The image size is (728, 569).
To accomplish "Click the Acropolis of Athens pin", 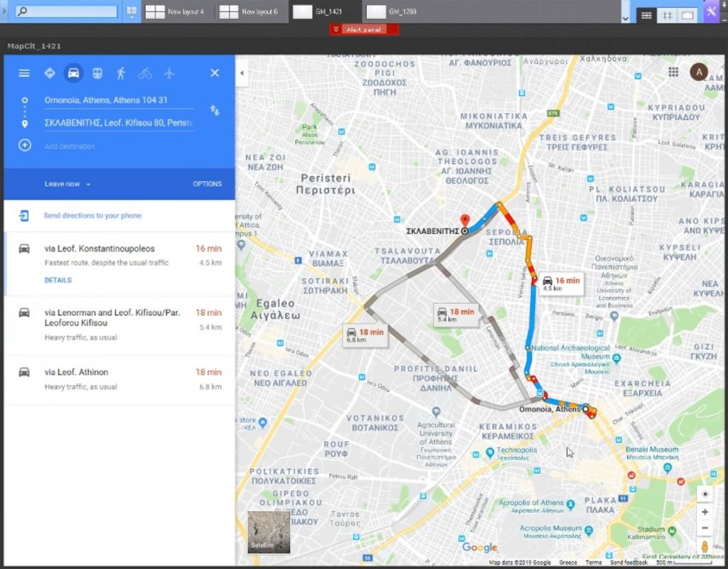I will click(x=571, y=504).
